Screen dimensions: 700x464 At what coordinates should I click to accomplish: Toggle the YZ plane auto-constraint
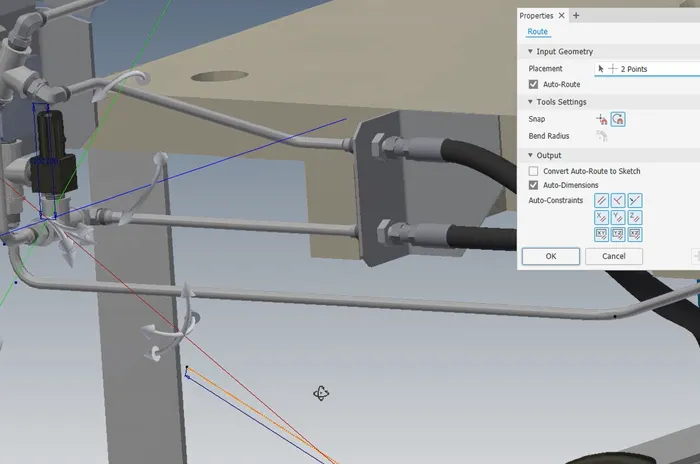[618, 234]
